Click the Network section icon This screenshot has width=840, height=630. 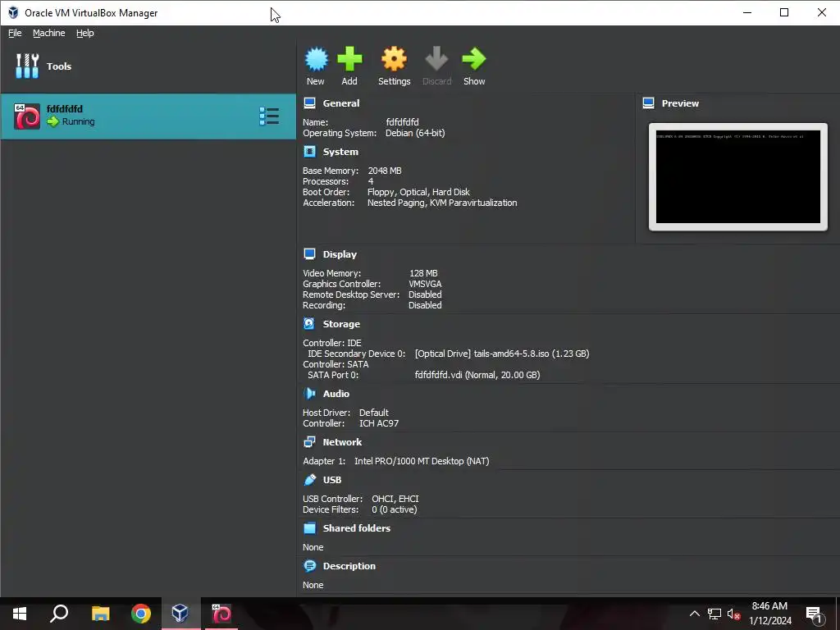pos(309,442)
